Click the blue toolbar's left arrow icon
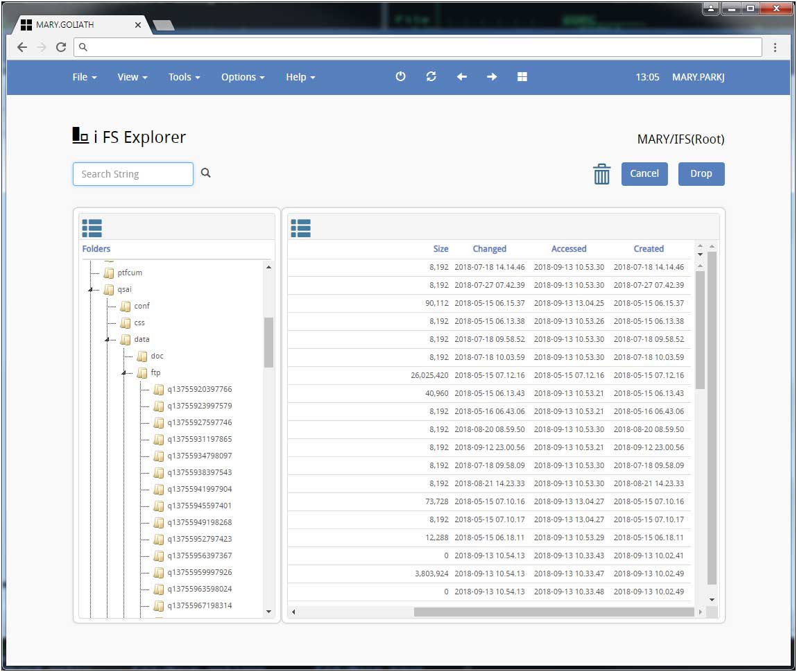The height and width of the screenshot is (672, 797). 461,77
